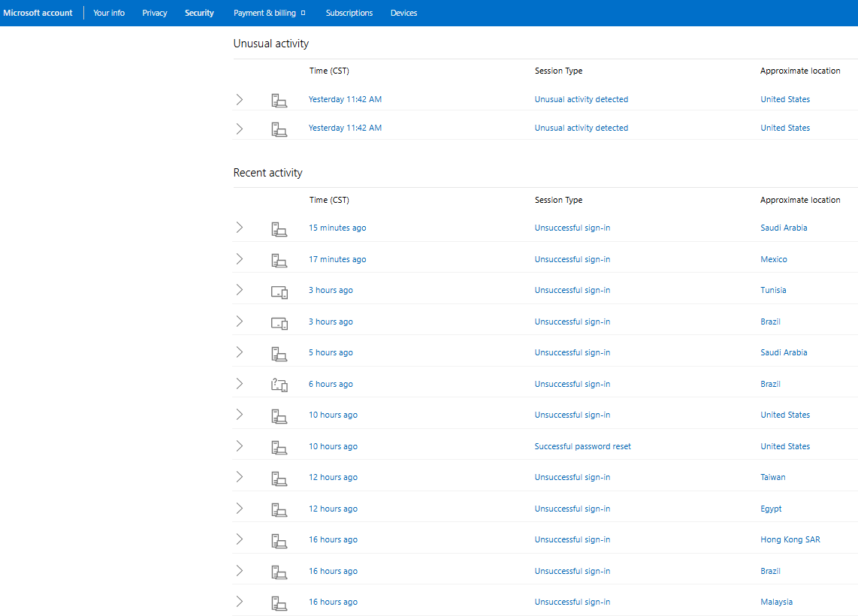Expand the 3 hours ago Brazil row

239,321
